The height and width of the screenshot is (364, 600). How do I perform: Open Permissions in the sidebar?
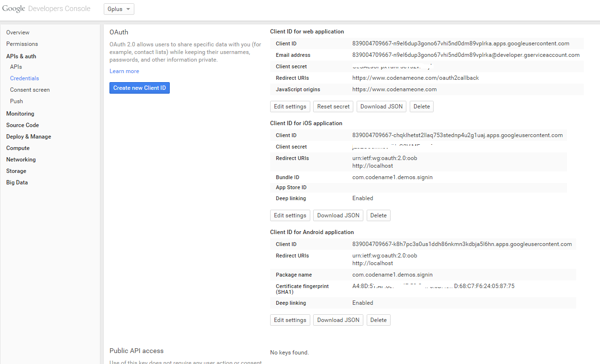(x=22, y=44)
